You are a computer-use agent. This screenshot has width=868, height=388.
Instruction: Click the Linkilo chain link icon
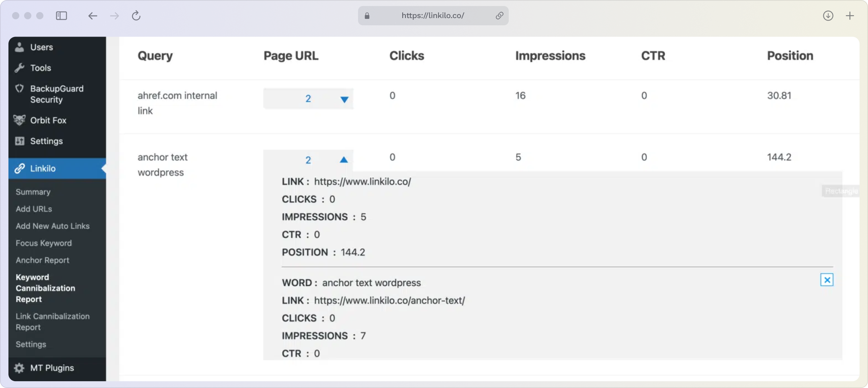tap(19, 169)
